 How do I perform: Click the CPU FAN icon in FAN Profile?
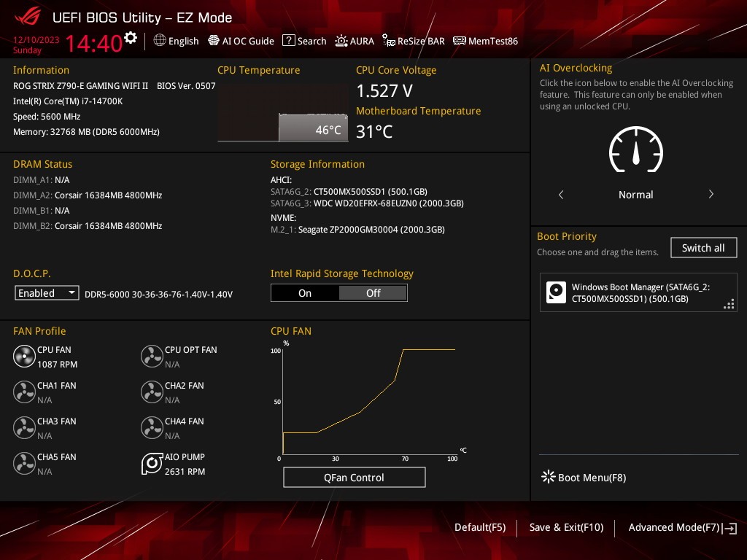click(24, 357)
